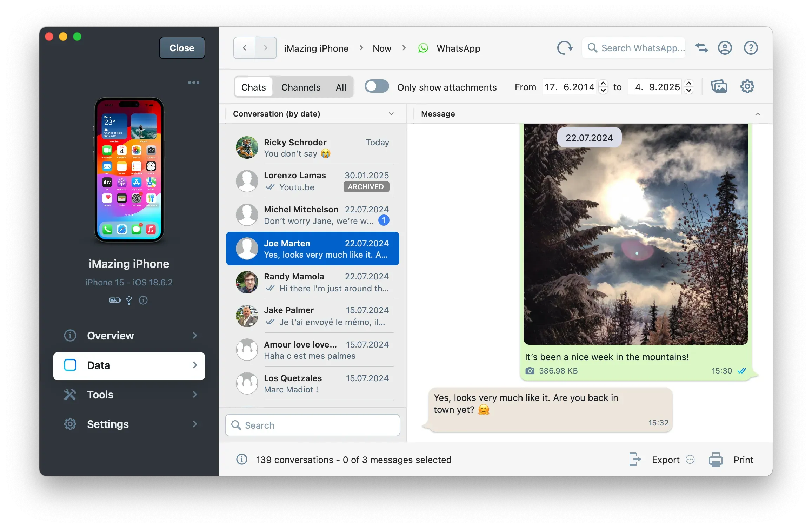Open the Conversation (by date) sort dropdown
The width and height of the screenshot is (812, 528).
click(x=391, y=114)
